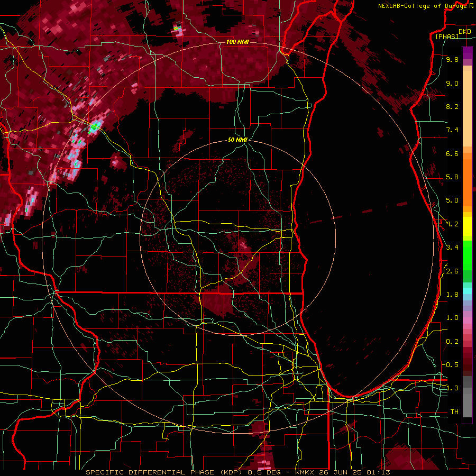The height and width of the screenshot is (476, 476).
Task: Click the 5.8 legend value
Action: tap(452, 177)
